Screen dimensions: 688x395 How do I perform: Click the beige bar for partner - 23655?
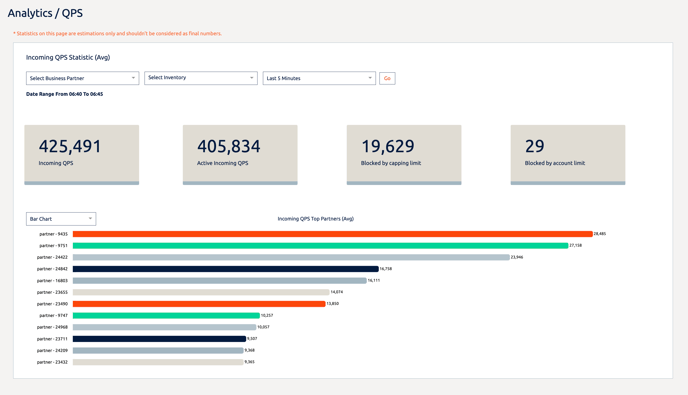tap(201, 292)
